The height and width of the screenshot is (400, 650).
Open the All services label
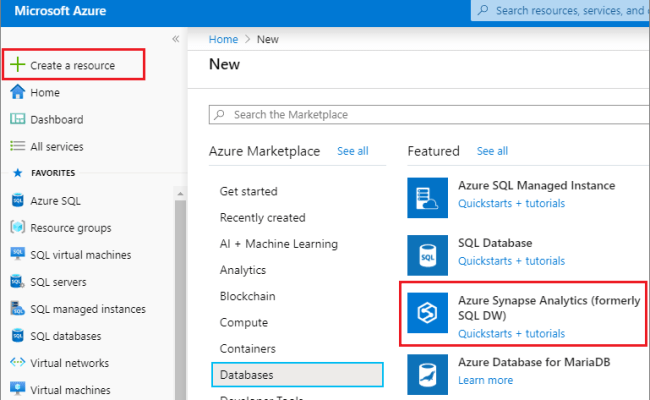(57, 146)
